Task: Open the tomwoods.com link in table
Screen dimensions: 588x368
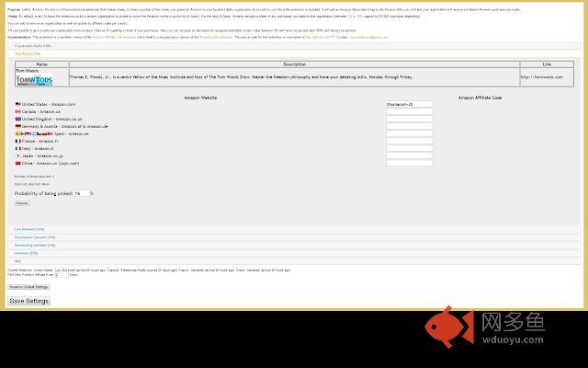Action: [541, 77]
